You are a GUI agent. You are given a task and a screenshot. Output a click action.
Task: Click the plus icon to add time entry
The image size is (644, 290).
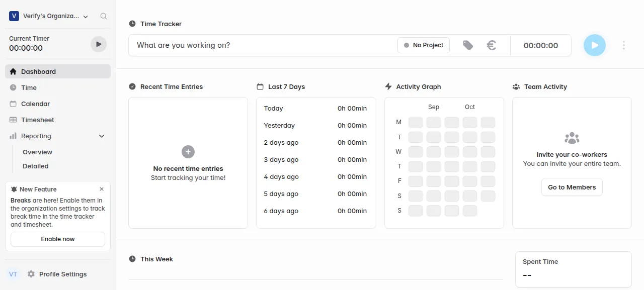click(188, 152)
